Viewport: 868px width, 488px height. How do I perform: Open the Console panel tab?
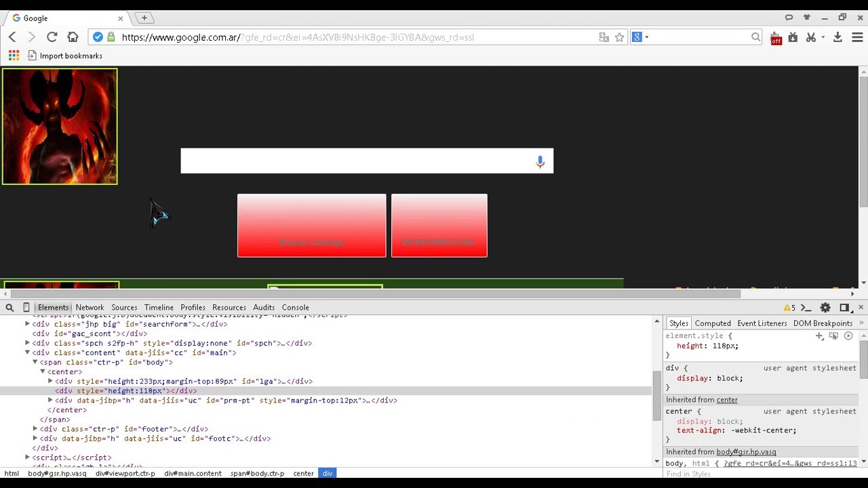click(x=295, y=308)
